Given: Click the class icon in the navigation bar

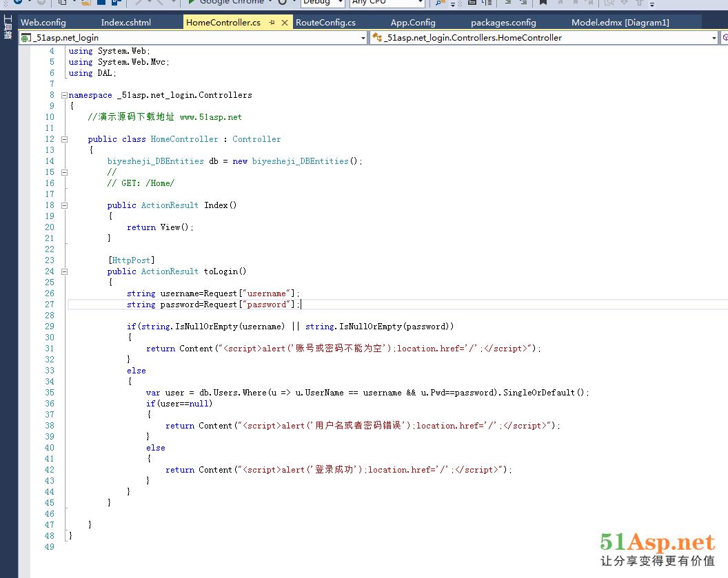Looking at the screenshot, I should tap(377, 38).
